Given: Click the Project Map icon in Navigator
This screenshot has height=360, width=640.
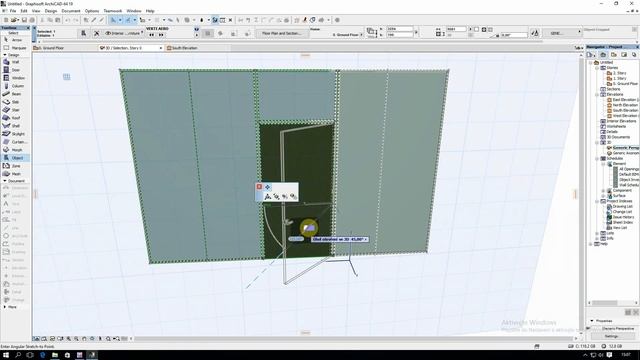Looking at the screenshot, I should click(603, 55).
